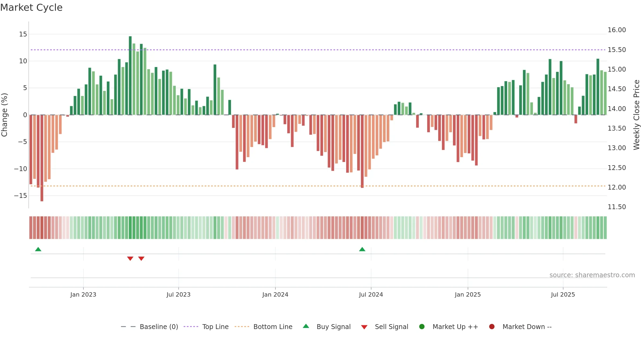The height and width of the screenshot is (362, 644).
Task: Click the Sell Signal legend label
Action: (x=391, y=327)
